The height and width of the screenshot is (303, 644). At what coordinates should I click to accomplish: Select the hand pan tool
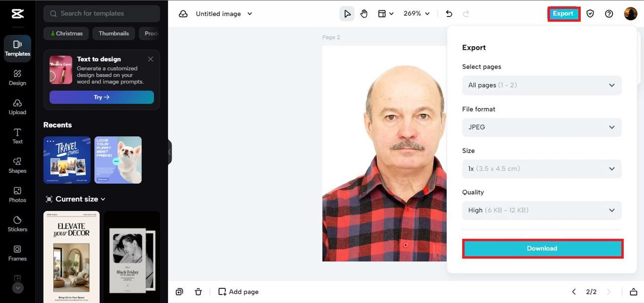(x=364, y=14)
